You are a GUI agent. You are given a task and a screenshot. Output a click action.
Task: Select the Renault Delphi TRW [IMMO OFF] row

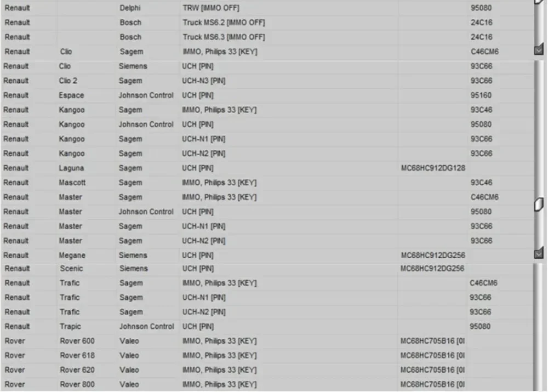point(267,8)
